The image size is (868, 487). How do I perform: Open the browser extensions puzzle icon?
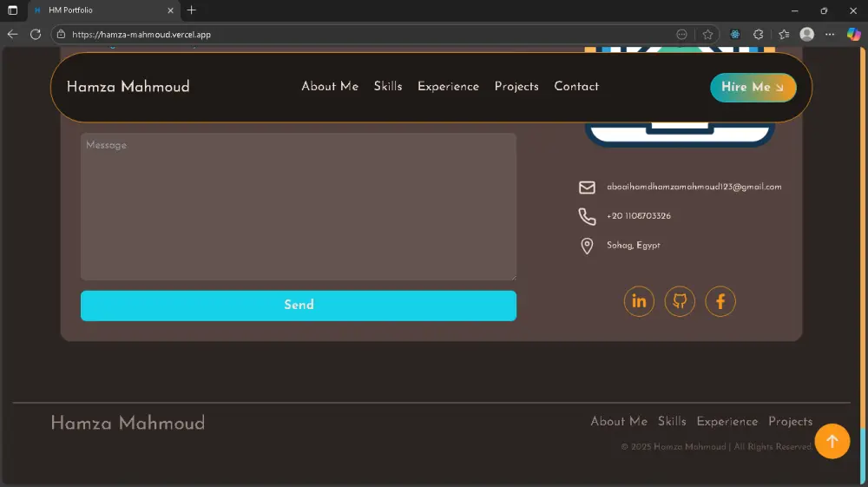coord(759,35)
